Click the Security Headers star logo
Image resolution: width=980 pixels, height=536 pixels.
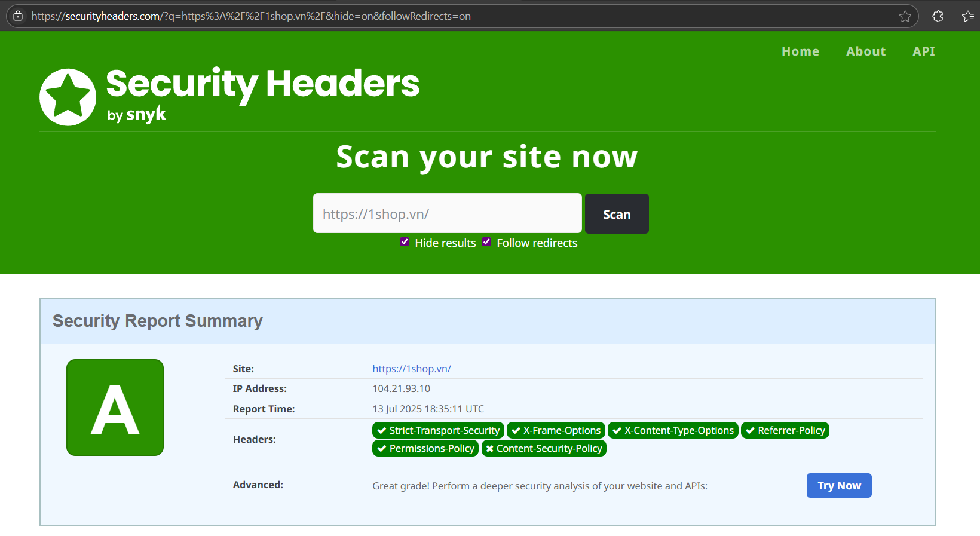pos(68,97)
